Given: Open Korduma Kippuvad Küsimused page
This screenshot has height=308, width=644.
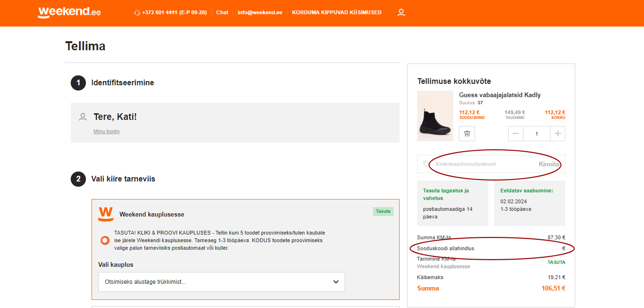Looking at the screenshot, I should click(x=336, y=13).
